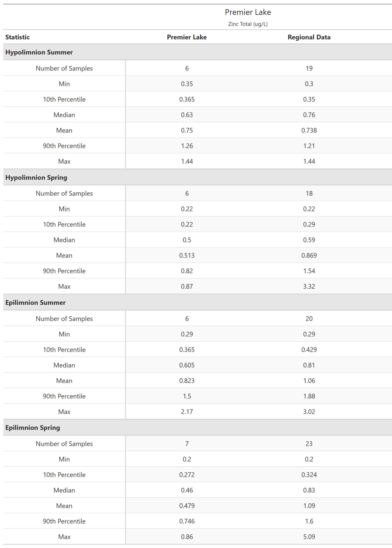This screenshot has width=392, height=548.
Task: Select the cell showing 3.32
Action: click(309, 286)
